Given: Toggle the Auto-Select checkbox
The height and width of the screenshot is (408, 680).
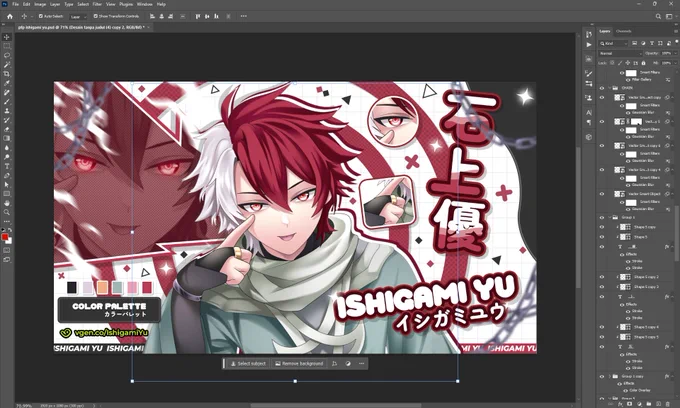Looking at the screenshot, I should 41,16.
